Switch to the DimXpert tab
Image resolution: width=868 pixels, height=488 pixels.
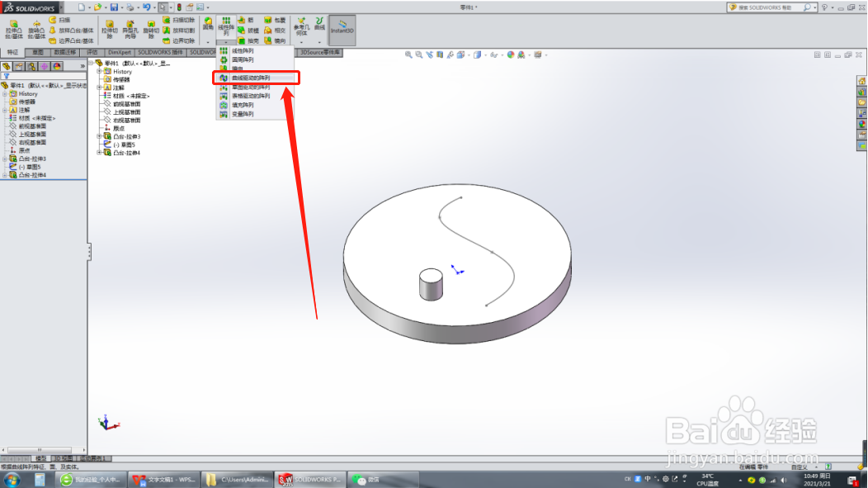pos(119,53)
